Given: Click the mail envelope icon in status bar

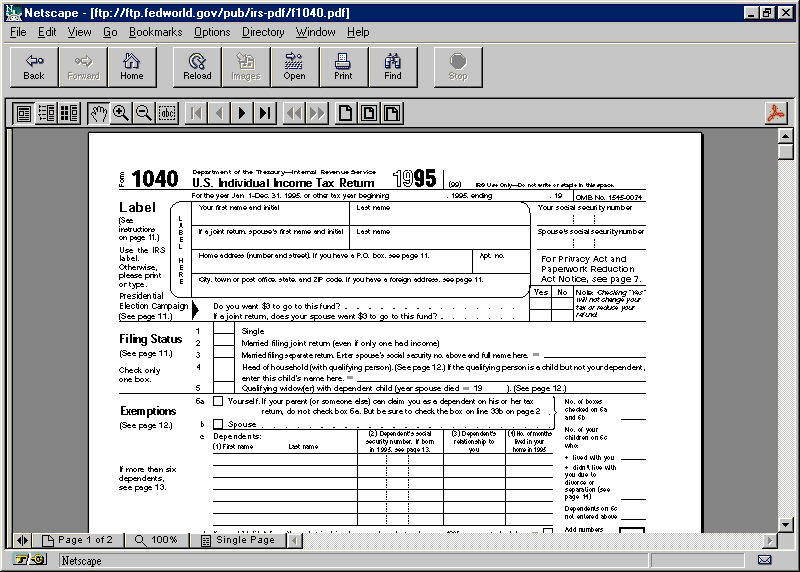Looking at the screenshot, I should point(764,560).
